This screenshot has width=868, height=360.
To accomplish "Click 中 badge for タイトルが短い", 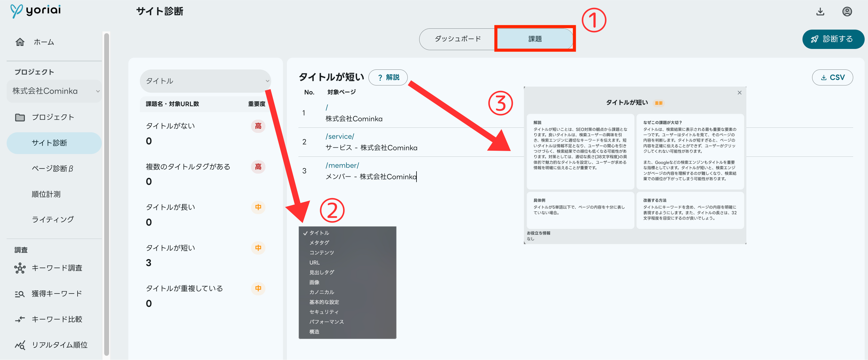I will click(258, 248).
